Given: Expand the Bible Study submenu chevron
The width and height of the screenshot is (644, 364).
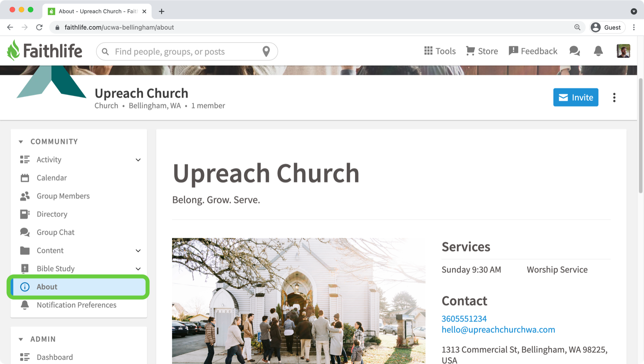Looking at the screenshot, I should coord(138,269).
